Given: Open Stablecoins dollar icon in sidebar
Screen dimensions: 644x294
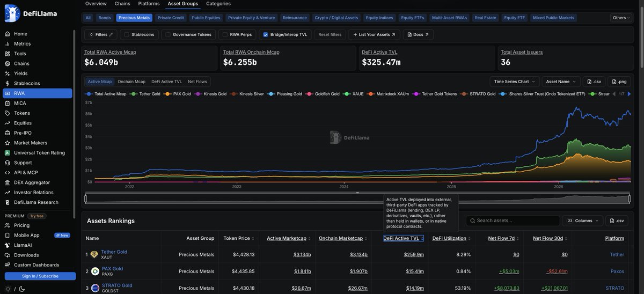Looking at the screenshot, I should [x=8, y=84].
